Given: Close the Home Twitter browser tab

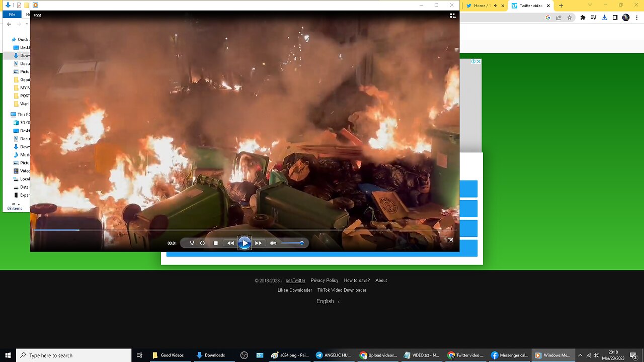Looking at the screenshot, I should pos(502,6).
